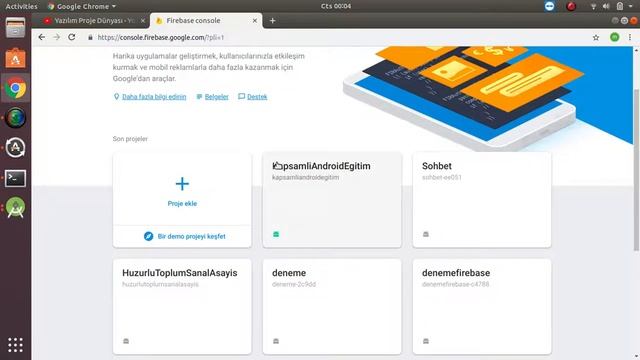Follow the Daha fazla bilgi edinin link
Viewport: 640px width, 360px height.
(x=154, y=97)
